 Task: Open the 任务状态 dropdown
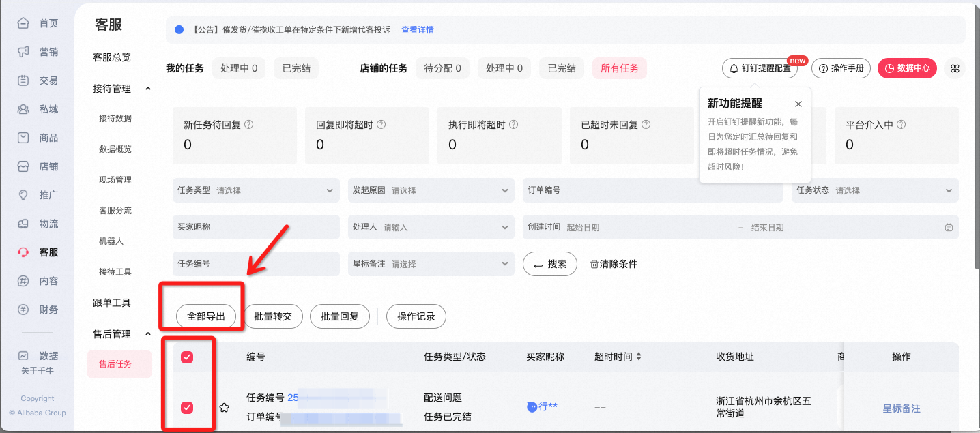(x=876, y=190)
